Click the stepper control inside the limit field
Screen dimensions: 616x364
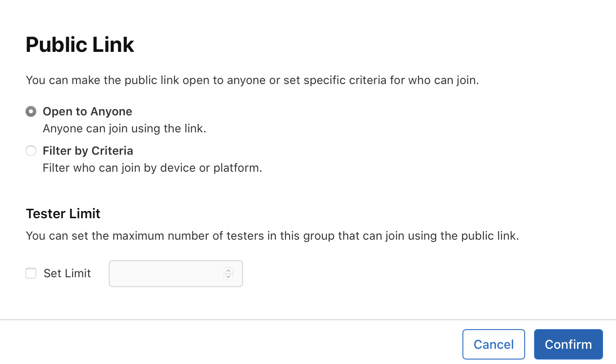point(228,273)
